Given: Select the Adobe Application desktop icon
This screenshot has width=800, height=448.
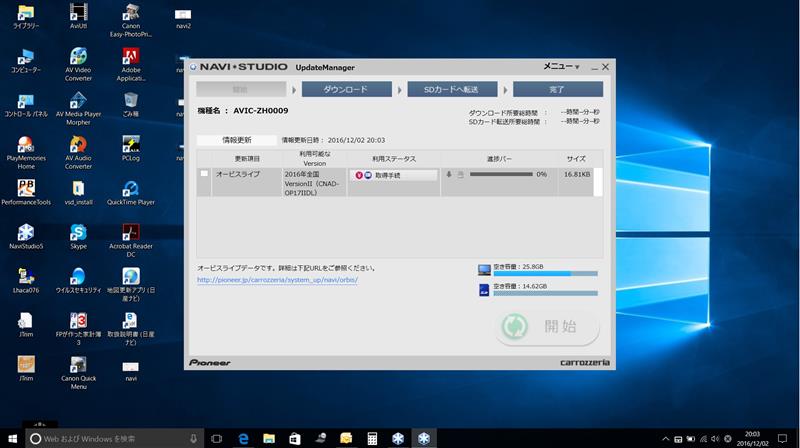Looking at the screenshot, I should 131,64.
